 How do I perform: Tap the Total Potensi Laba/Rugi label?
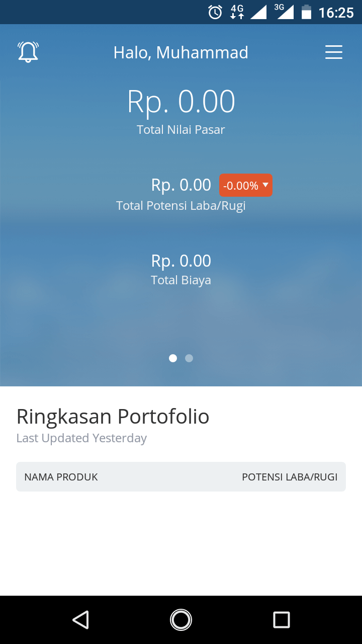point(181,206)
